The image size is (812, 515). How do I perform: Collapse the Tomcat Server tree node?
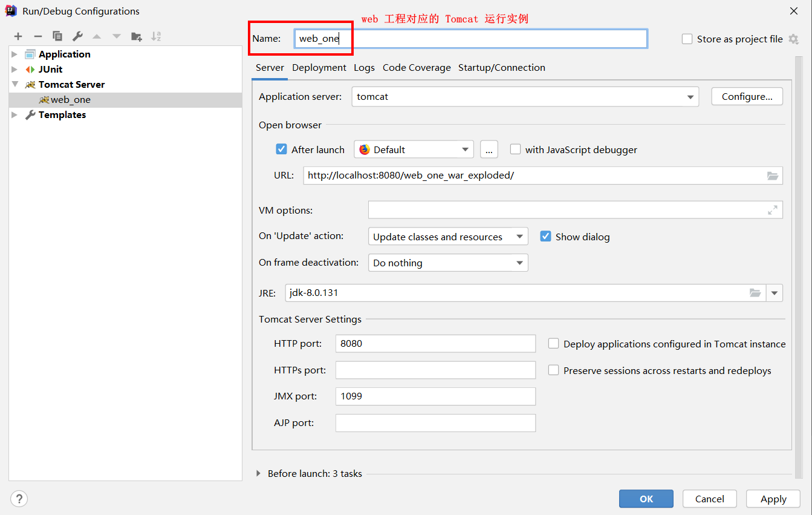click(x=15, y=85)
